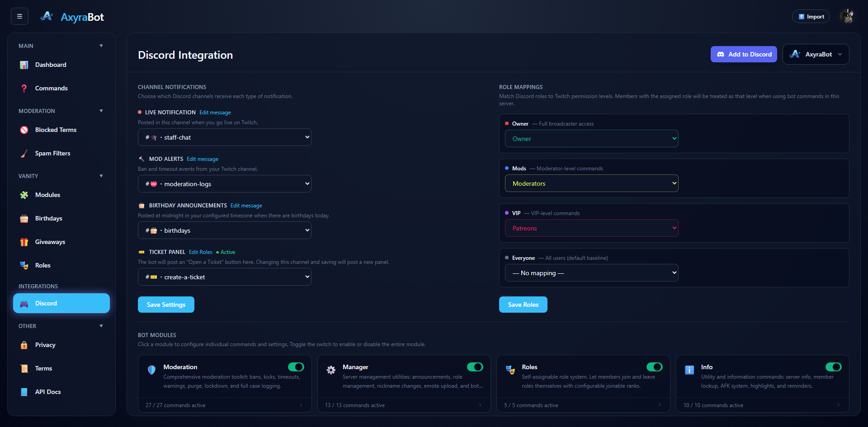Click Save Roles button
This screenshot has height=427, width=868.
coord(523,305)
